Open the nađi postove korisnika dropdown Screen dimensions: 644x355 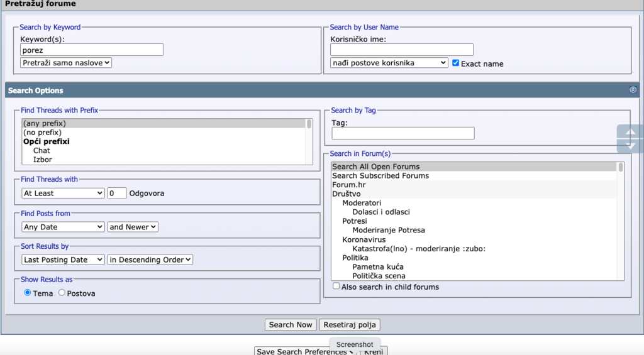coord(389,63)
